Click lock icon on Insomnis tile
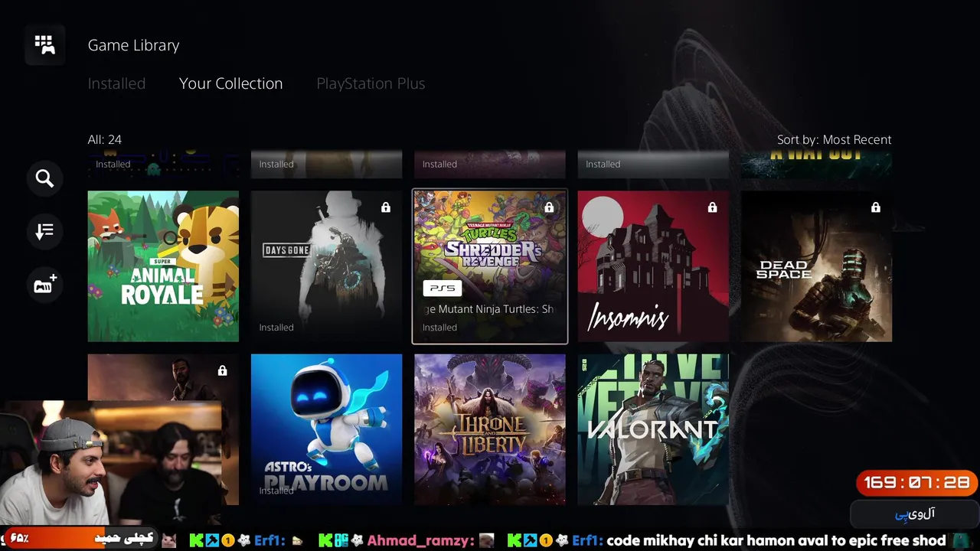 tap(713, 207)
